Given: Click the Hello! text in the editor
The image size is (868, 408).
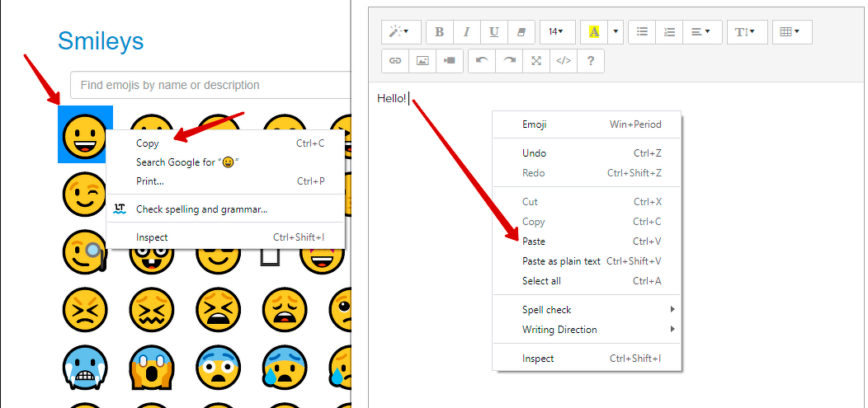Looking at the screenshot, I should click(392, 98).
